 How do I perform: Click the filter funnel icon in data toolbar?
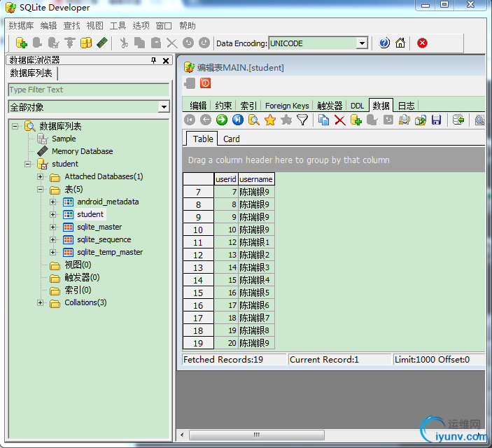click(x=302, y=120)
